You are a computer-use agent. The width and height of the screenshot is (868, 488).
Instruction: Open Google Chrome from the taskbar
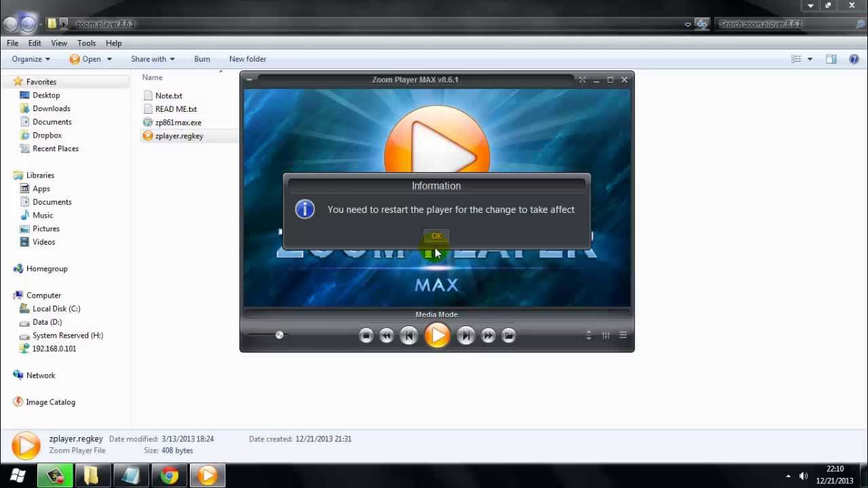coord(170,476)
